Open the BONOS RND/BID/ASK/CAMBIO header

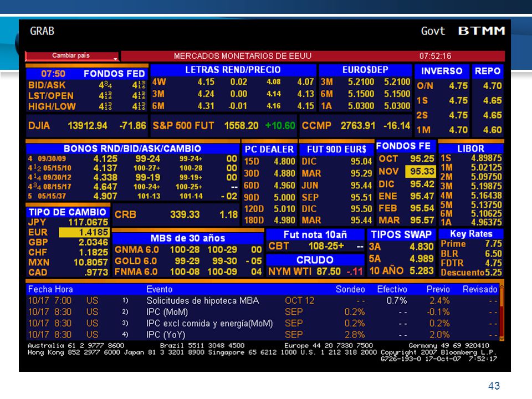pyautogui.click(x=132, y=149)
